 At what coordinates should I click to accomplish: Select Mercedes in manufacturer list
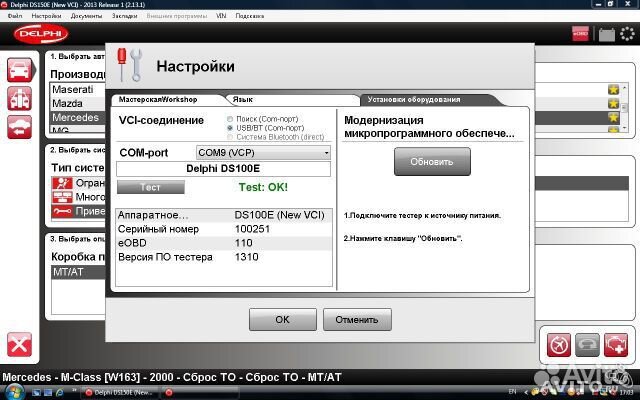78,118
